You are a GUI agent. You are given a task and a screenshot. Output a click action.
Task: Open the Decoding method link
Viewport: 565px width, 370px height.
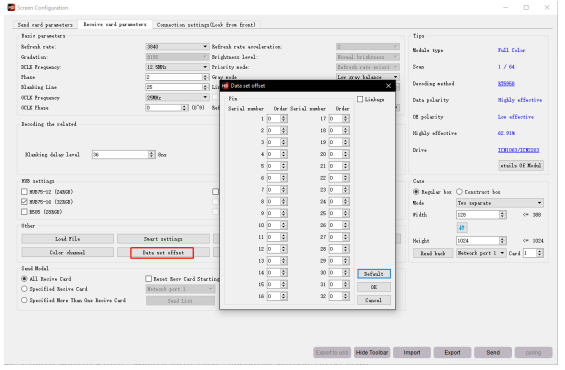(x=506, y=84)
